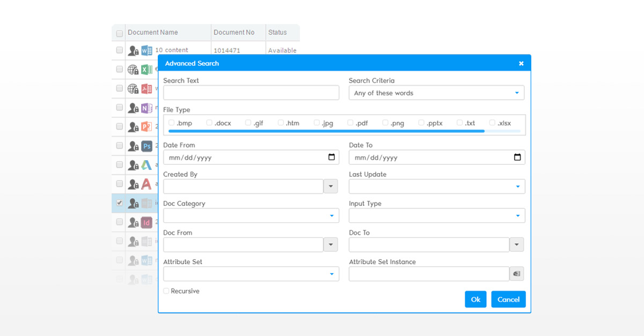Cancel the Advanced Search dialog

508,299
